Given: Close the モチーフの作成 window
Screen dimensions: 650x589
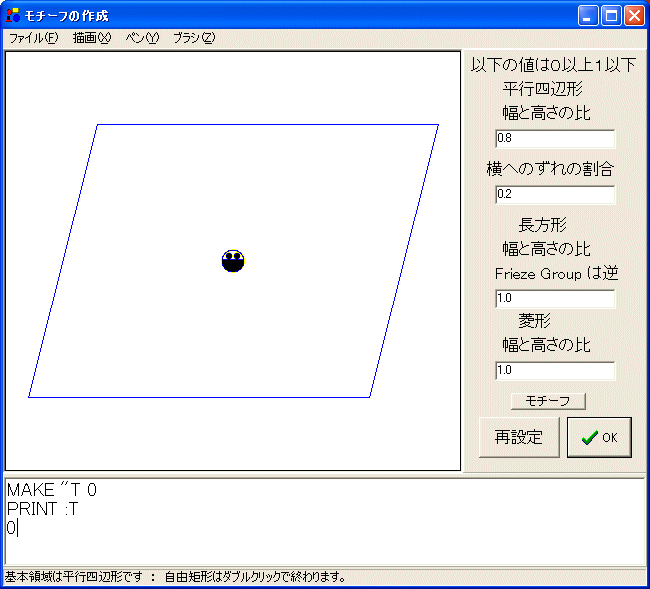Looking at the screenshot, I should tap(635, 16).
